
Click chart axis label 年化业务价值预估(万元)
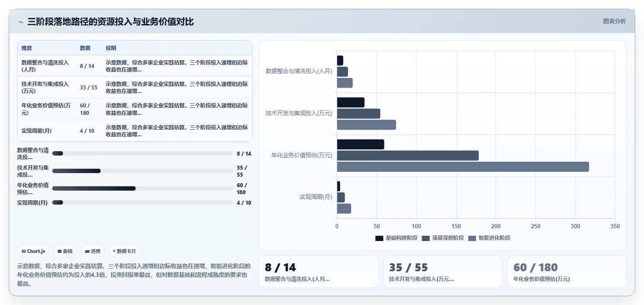[302, 155]
